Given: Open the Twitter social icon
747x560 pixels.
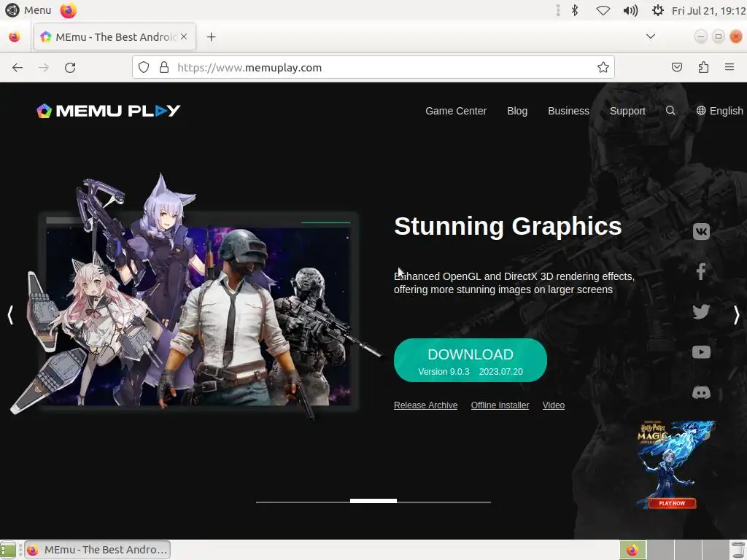Looking at the screenshot, I should (x=701, y=312).
